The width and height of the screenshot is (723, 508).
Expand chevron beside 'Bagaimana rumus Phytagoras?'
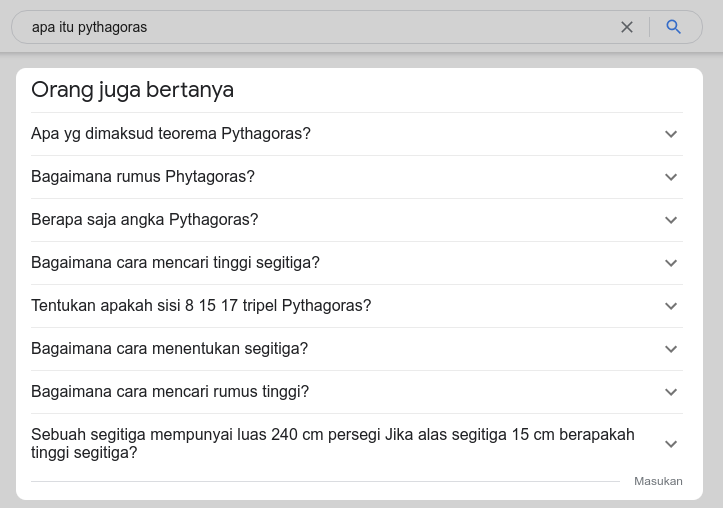tap(671, 177)
